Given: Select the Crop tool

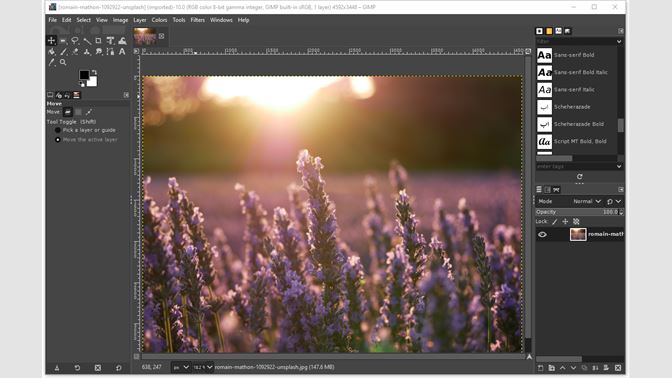Looking at the screenshot, I should tap(99, 41).
